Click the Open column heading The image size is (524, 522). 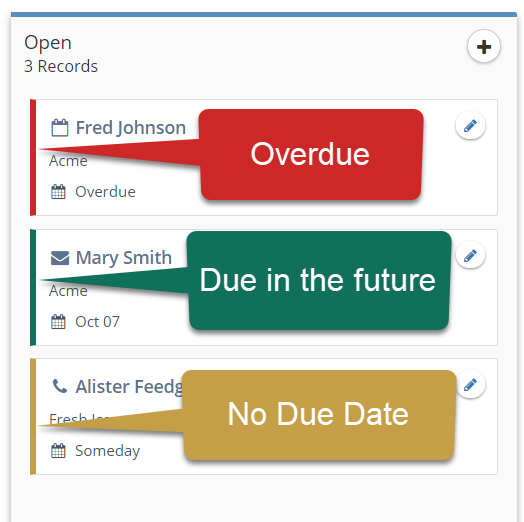pyautogui.click(x=48, y=43)
